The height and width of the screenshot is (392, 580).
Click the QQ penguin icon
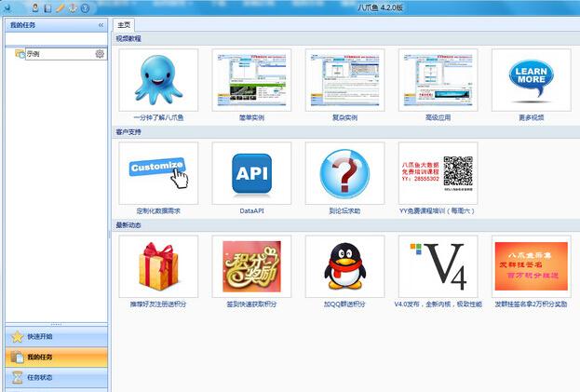point(344,266)
